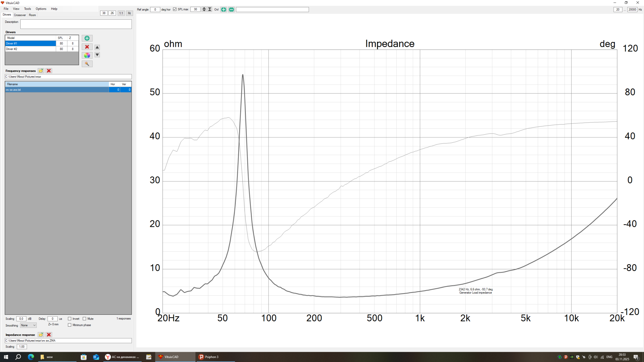
Task: Open the Tools menu
Action: coord(27,9)
